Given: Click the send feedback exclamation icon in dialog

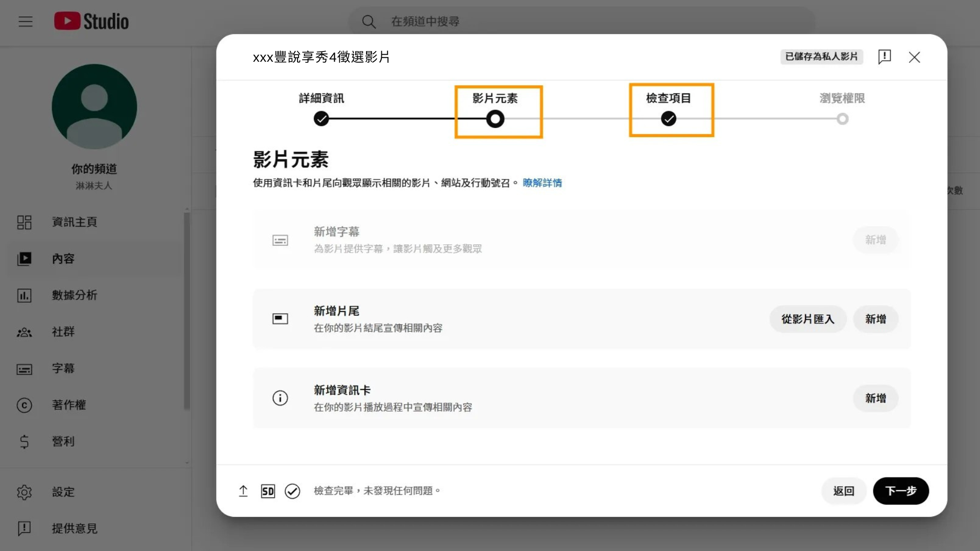Looking at the screenshot, I should [x=885, y=57].
